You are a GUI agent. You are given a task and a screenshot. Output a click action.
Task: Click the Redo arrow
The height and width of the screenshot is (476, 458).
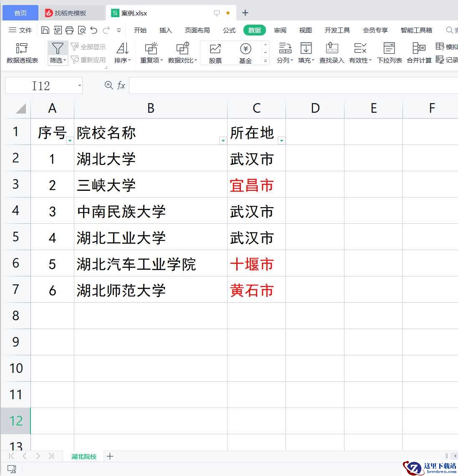(106, 30)
